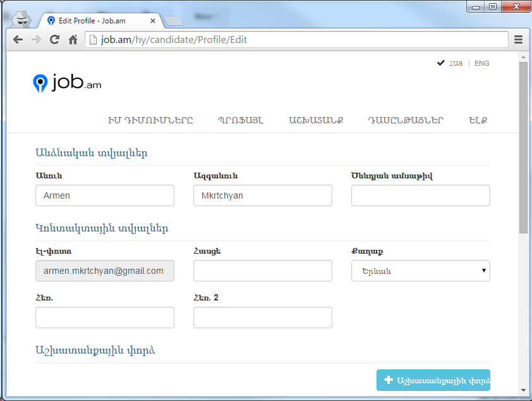
Task: Click ԵԼՔ logout menu item
Action: pos(478,120)
